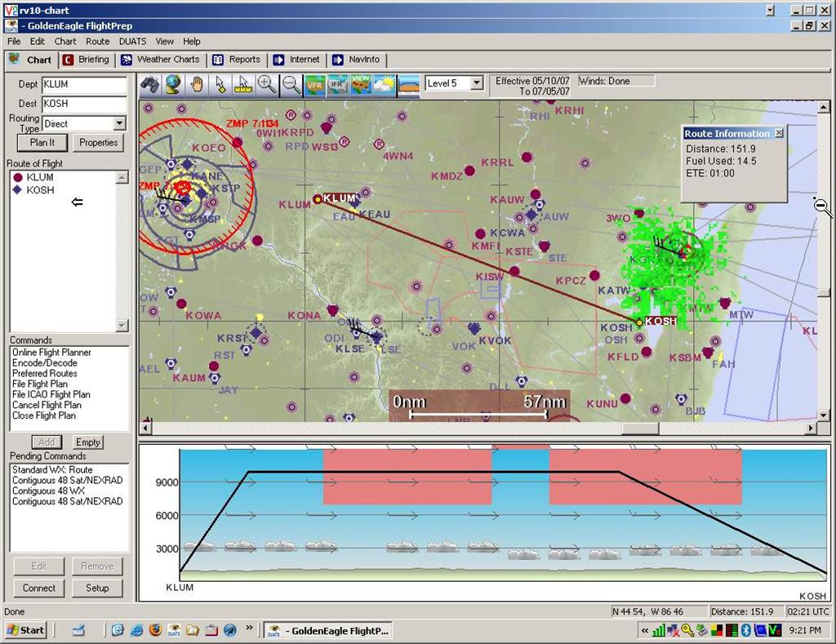Open the View menu
Screen dimensions: 836x644
click(x=164, y=41)
